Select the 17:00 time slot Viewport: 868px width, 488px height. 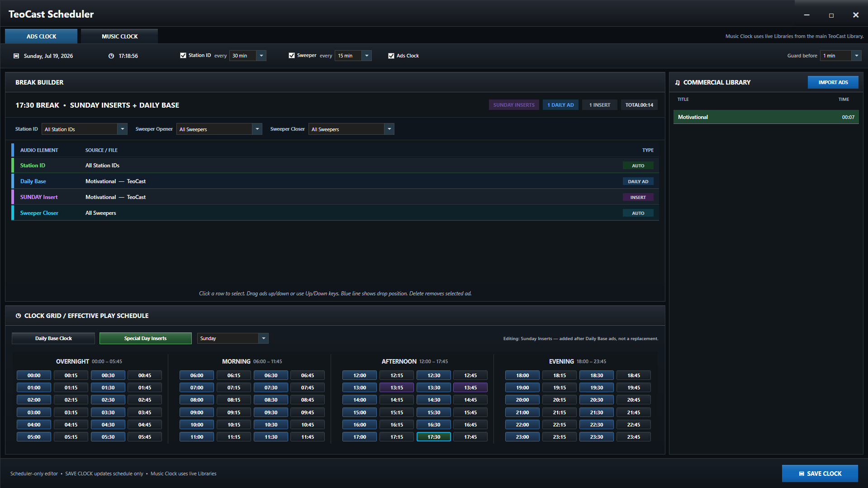coord(360,437)
